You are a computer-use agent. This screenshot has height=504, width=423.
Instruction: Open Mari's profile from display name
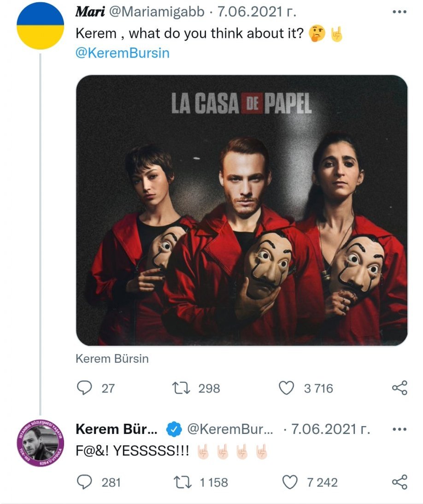click(90, 12)
